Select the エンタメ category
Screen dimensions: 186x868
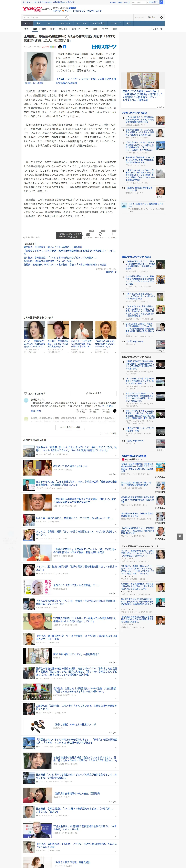click(63, 29)
